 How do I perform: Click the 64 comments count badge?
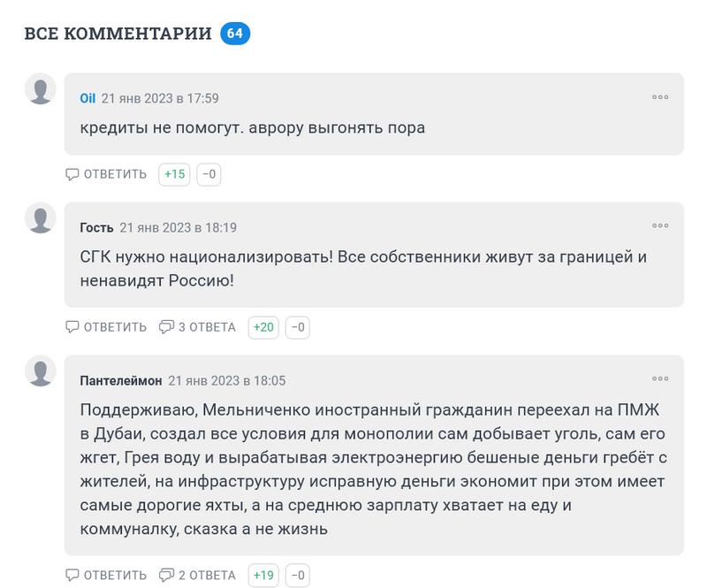tap(235, 34)
